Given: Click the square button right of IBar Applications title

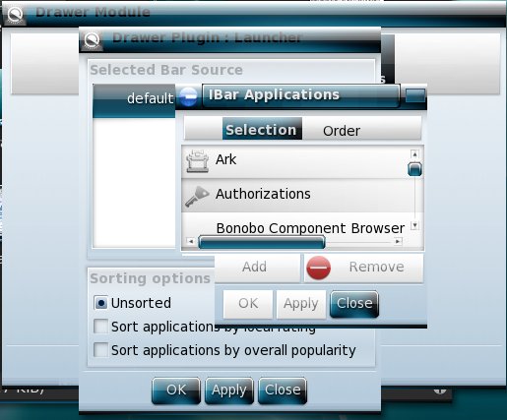Looking at the screenshot, I should [x=415, y=95].
